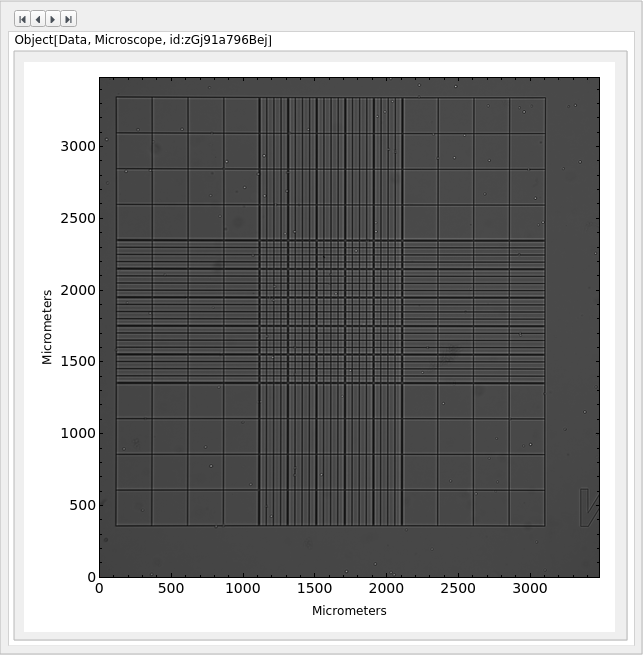Image resolution: width=643 pixels, height=656 pixels.
Task: Select the 1000 tick label on x-axis
Action: pyautogui.click(x=242, y=589)
